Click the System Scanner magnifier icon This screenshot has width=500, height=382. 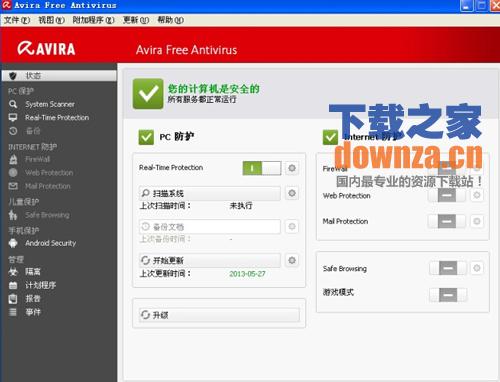point(13,104)
